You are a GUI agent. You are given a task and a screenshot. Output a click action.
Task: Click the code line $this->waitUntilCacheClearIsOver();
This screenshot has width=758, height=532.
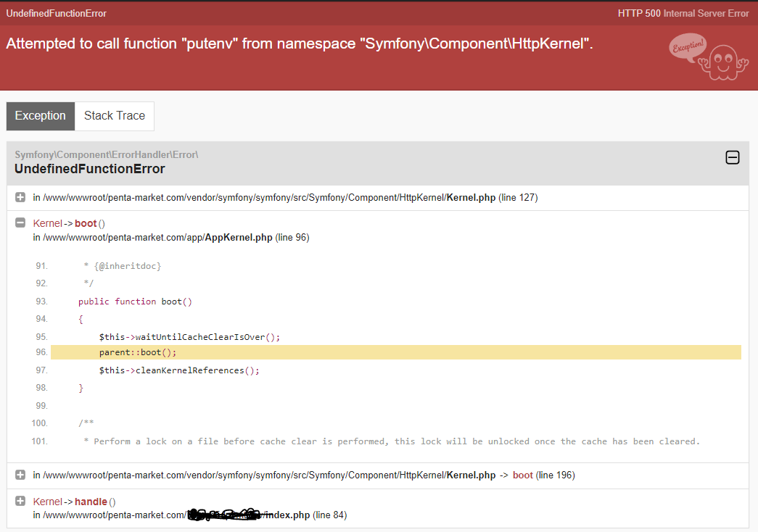[189, 337]
